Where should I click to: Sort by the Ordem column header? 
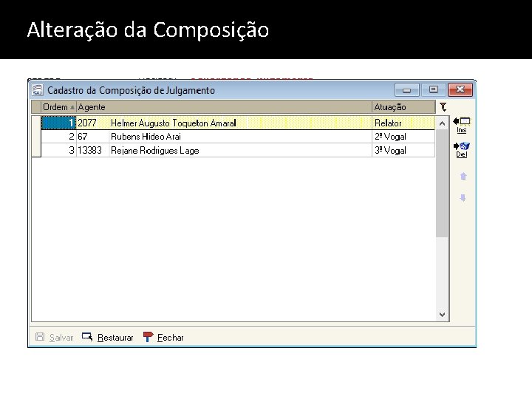(x=58, y=107)
